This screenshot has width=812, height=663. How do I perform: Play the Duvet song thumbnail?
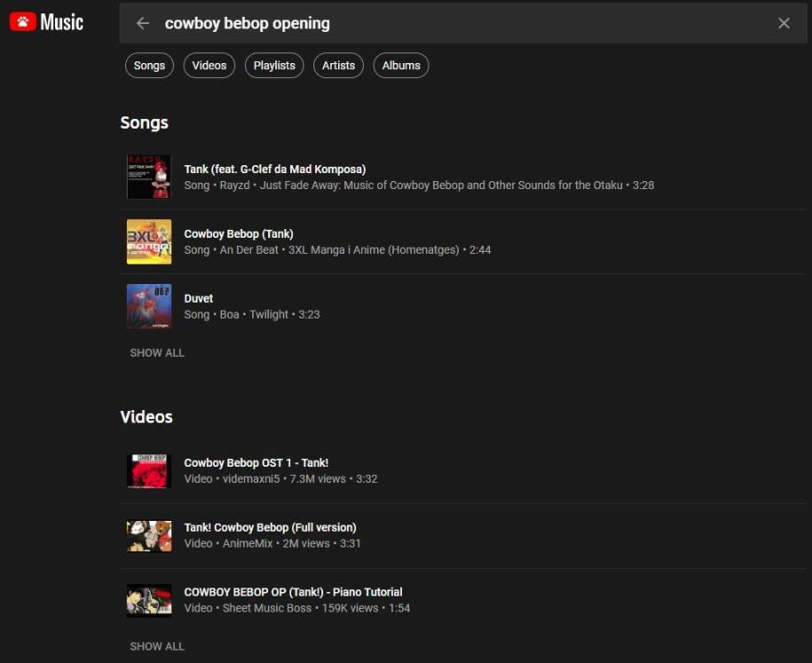click(149, 306)
